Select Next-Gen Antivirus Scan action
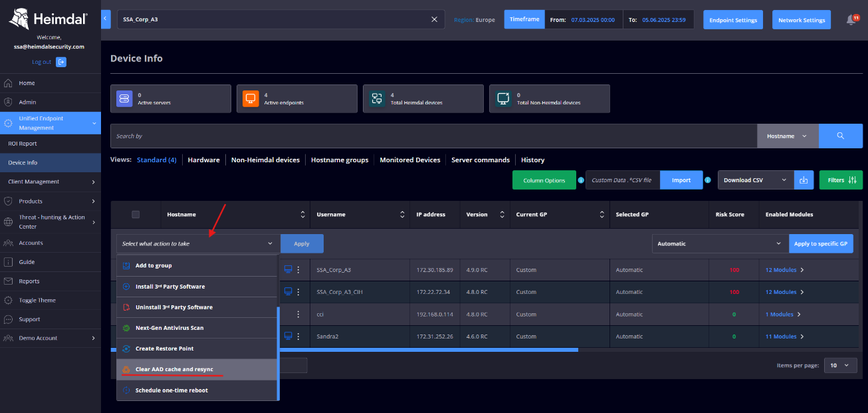The width and height of the screenshot is (868, 413). pos(169,328)
